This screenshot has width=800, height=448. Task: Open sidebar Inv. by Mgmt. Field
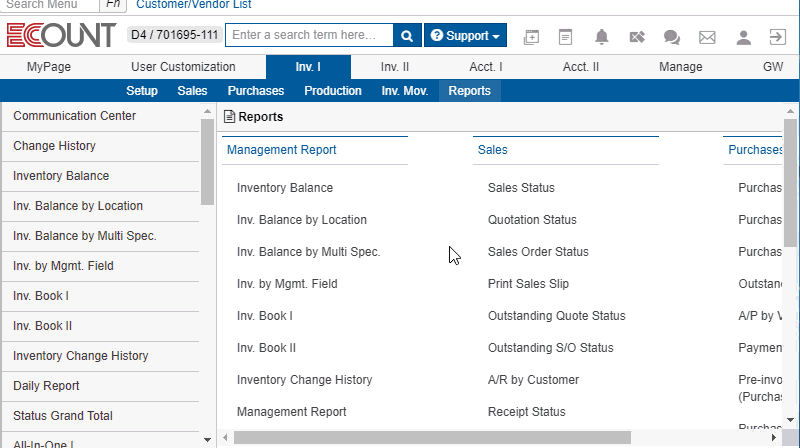[101, 266]
